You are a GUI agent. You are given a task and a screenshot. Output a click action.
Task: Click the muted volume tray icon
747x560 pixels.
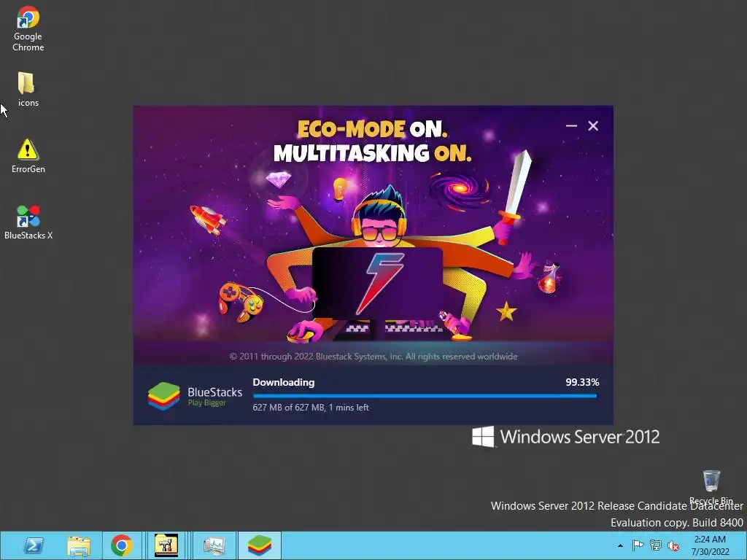tap(673, 545)
